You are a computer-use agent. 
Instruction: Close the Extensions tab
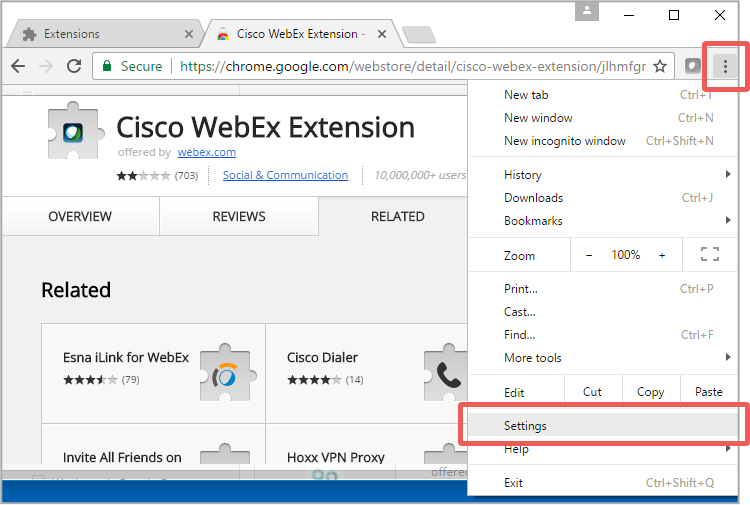[189, 34]
